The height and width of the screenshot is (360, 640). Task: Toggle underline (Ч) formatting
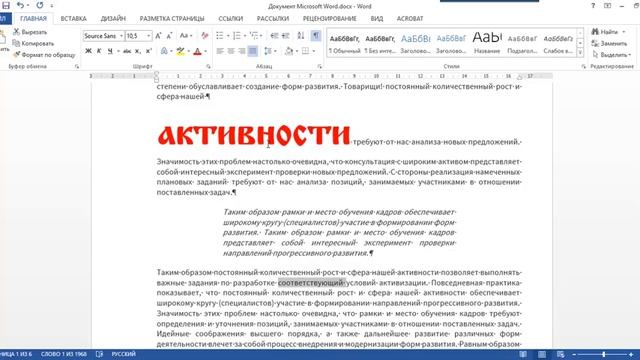tap(110, 51)
